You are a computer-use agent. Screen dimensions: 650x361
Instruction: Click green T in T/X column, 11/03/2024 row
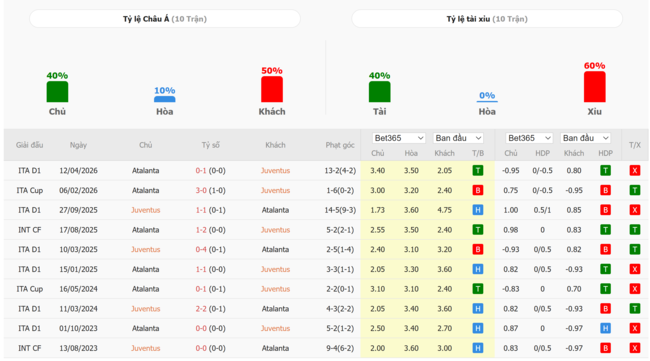[635, 308]
